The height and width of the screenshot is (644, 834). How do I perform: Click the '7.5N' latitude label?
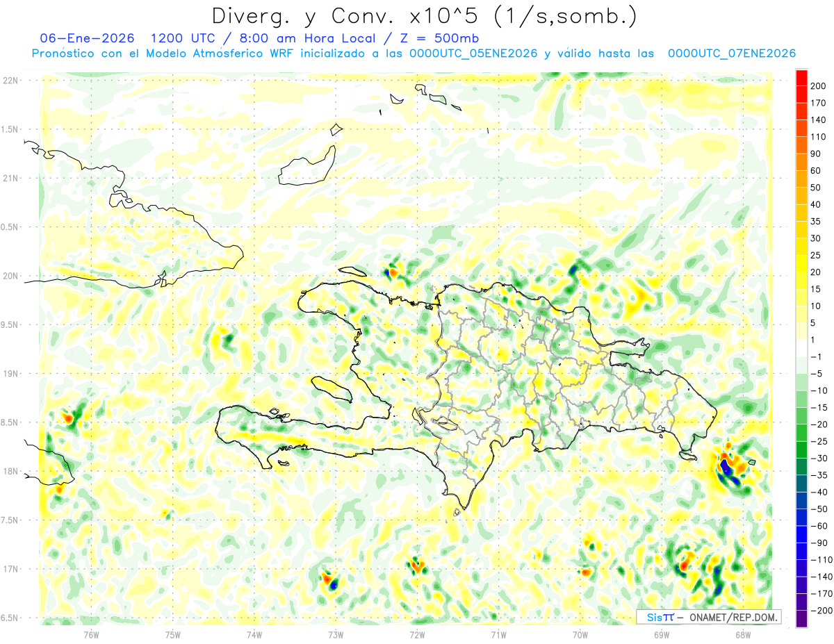coord(10,520)
